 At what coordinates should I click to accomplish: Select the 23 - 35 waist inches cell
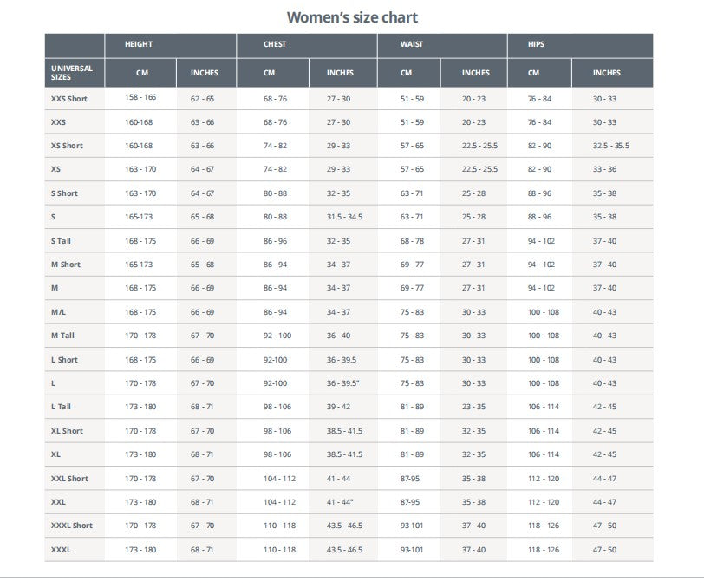click(473, 407)
